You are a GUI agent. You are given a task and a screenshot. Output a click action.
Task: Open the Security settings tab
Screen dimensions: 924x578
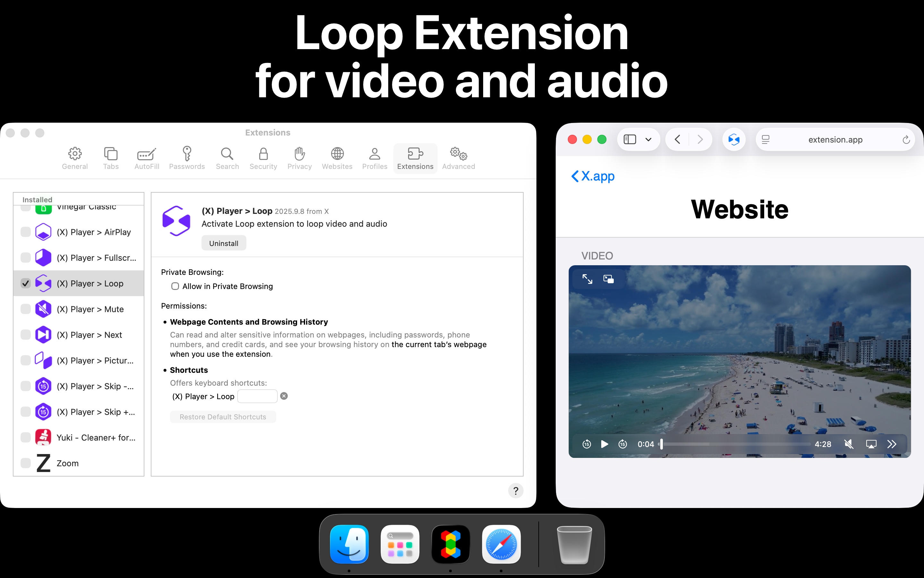tap(263, 158)
